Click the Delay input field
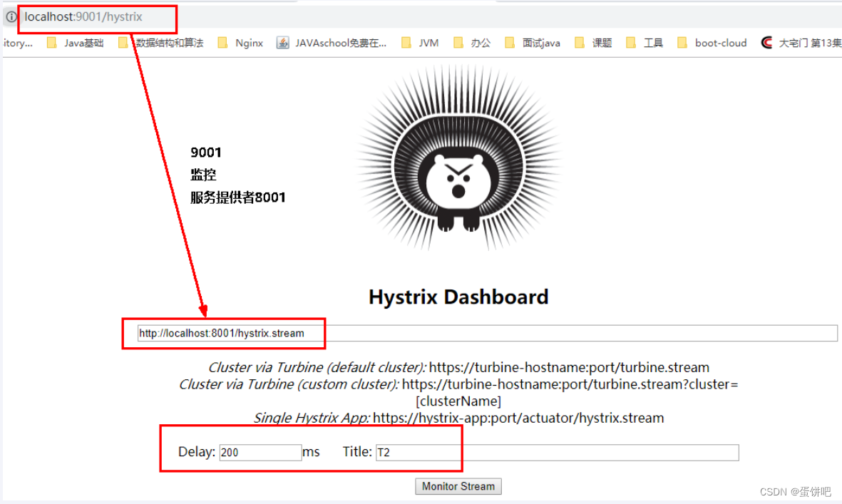The height and width of the screenshot is (504, 842). [x=260, y=453]
